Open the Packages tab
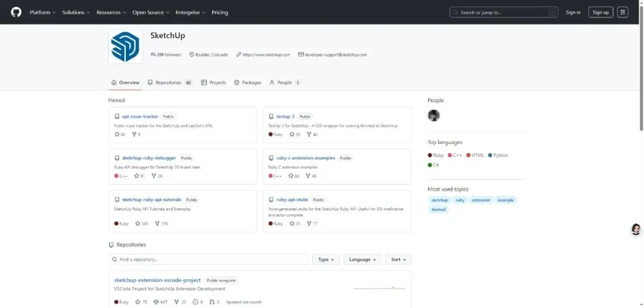The width and height of the screenshot is (644, 308). tap(247, 82)
